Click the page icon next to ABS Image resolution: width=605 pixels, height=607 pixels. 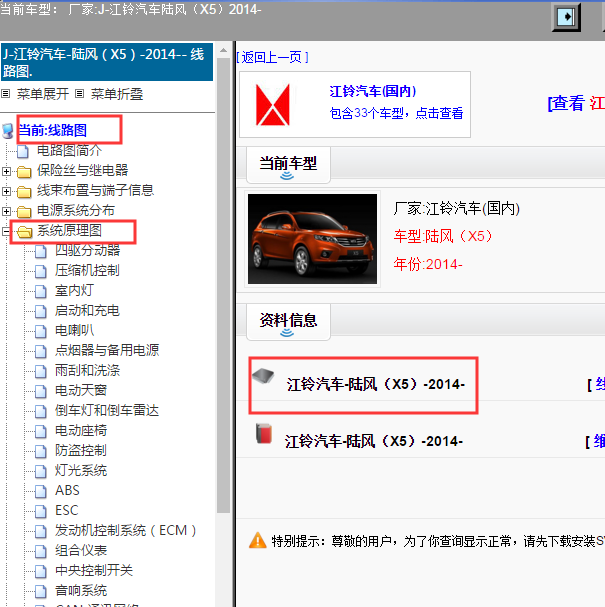(41, 491)
